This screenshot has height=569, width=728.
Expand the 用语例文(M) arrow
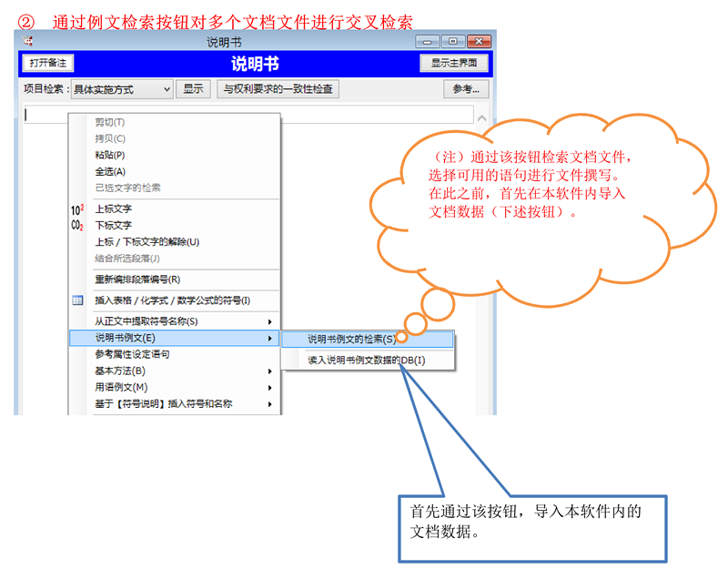(x=269, y=388)
